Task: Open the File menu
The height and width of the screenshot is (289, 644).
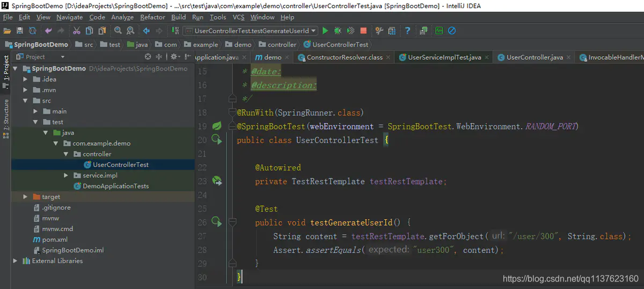Action: tap(8, 17)
